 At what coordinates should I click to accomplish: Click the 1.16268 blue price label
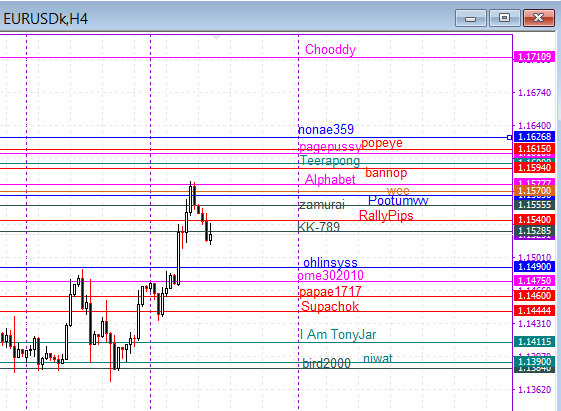click(x=534, y=136)
